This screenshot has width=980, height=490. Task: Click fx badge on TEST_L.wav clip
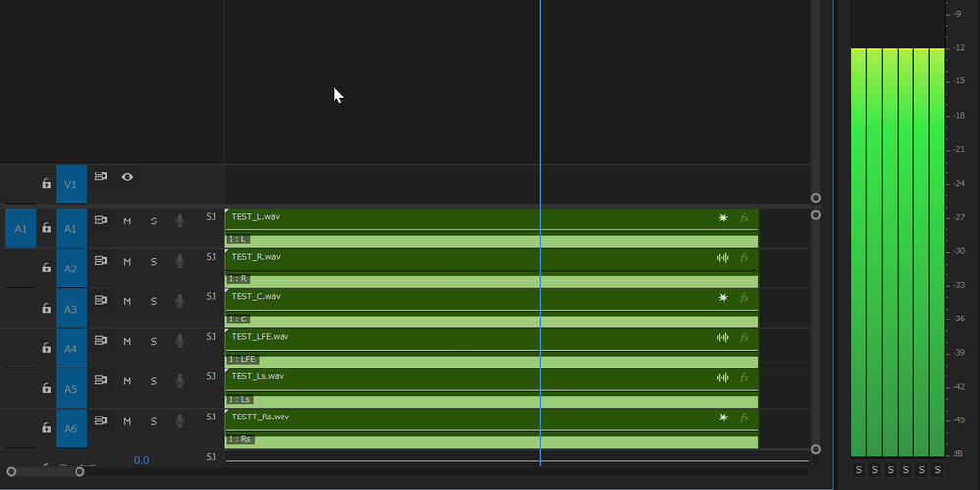coord(744,218)
